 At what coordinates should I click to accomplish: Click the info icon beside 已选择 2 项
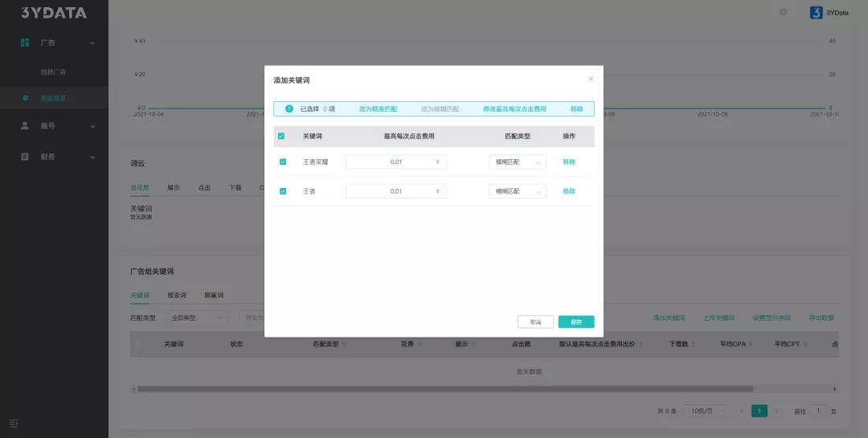pyautogui.click(x=289, y=108)
